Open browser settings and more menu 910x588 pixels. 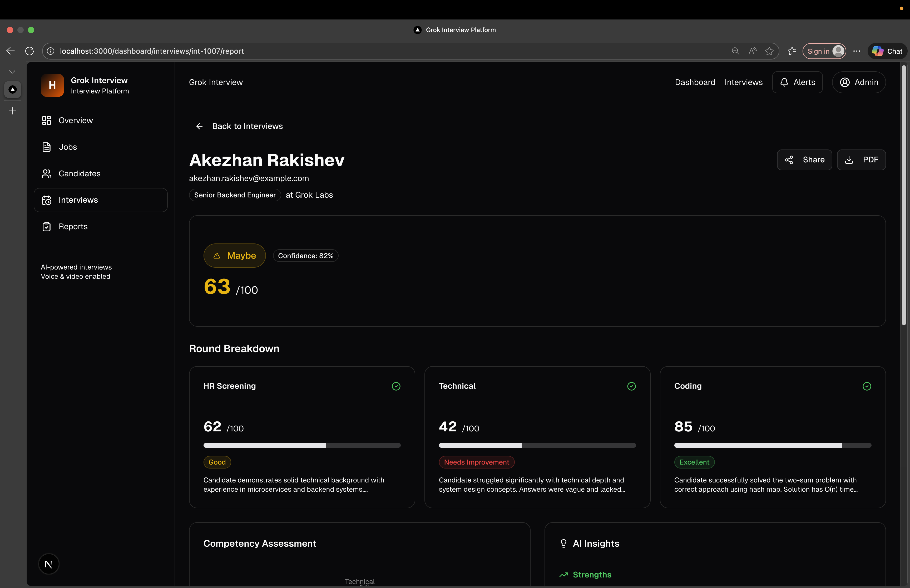point(857,51)
